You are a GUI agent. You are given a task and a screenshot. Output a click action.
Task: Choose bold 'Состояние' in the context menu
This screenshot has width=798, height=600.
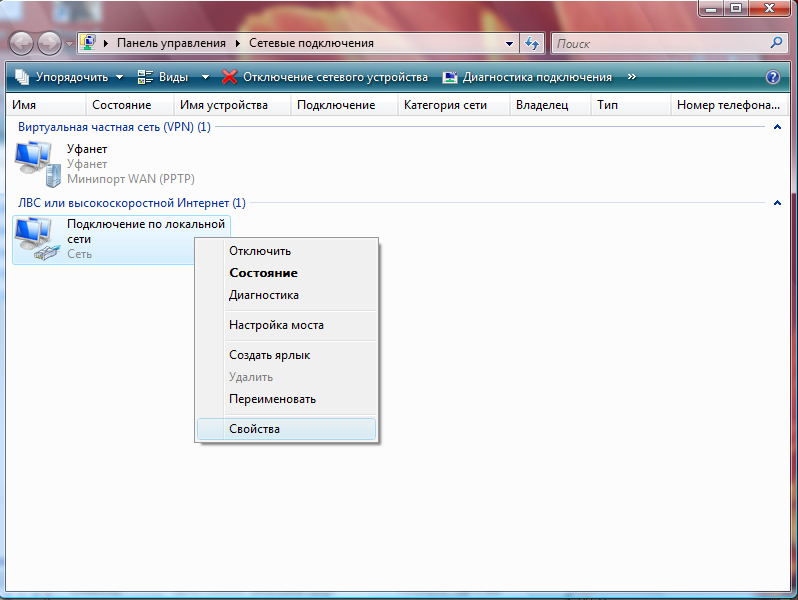(286, 273)
